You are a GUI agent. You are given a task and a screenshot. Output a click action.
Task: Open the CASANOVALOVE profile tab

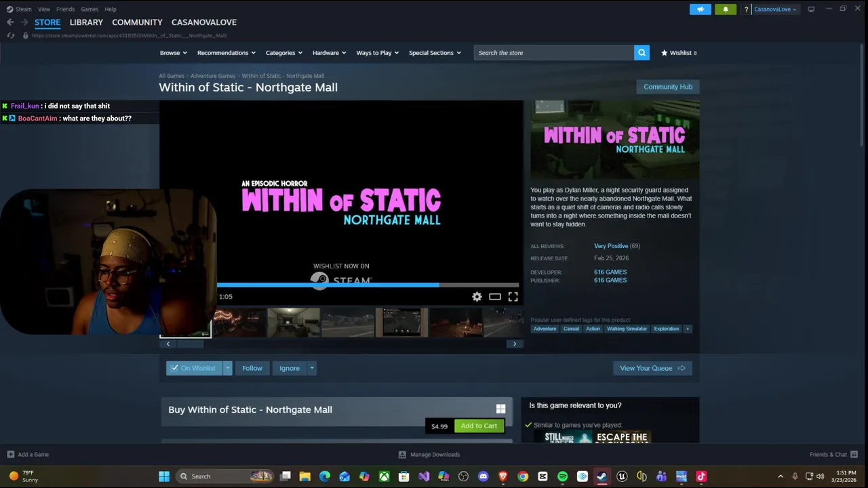204,22
